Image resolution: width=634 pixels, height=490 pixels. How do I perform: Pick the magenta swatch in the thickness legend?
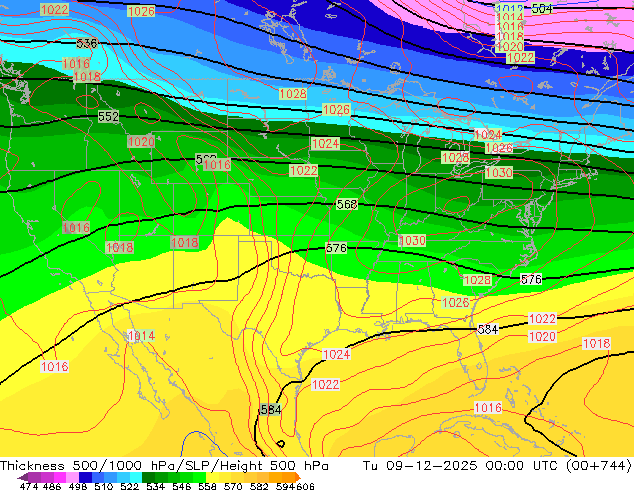pyautogui.click(x=60, y=477)
